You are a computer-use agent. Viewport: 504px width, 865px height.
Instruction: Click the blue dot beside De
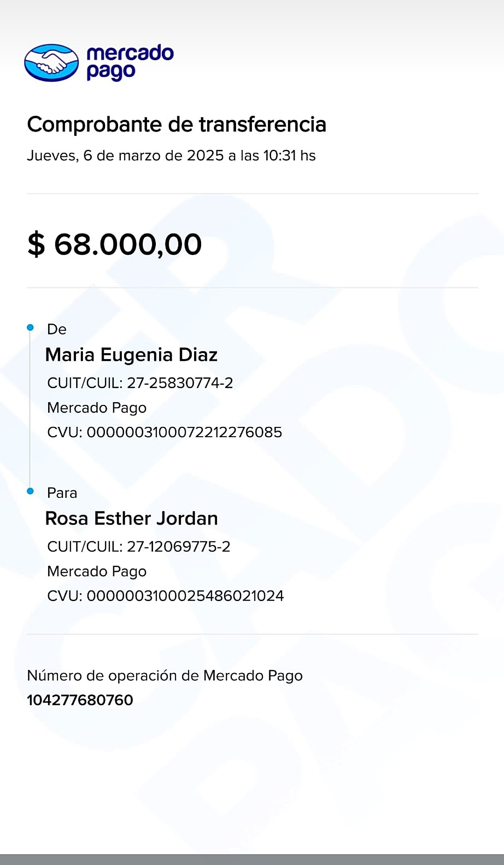click(30, 328)
